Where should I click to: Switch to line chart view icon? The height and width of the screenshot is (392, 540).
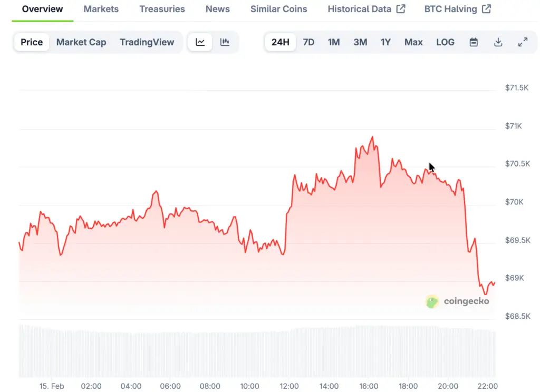(200, 42)
